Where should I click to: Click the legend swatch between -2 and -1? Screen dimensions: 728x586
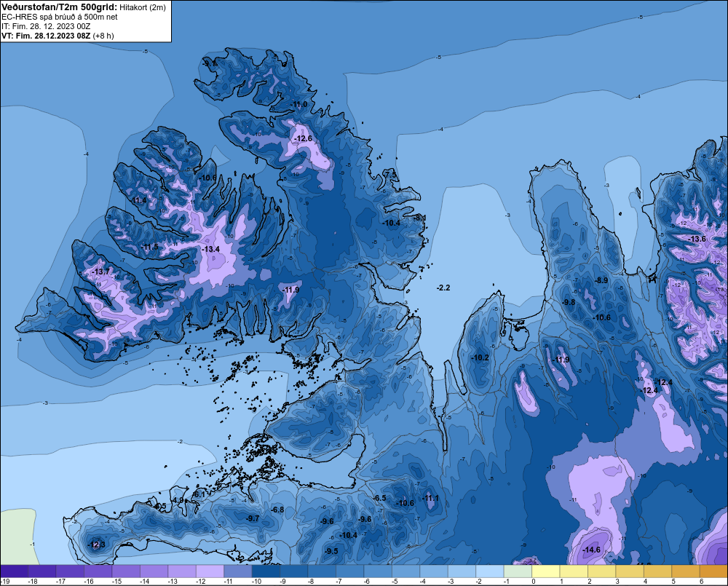490,571
